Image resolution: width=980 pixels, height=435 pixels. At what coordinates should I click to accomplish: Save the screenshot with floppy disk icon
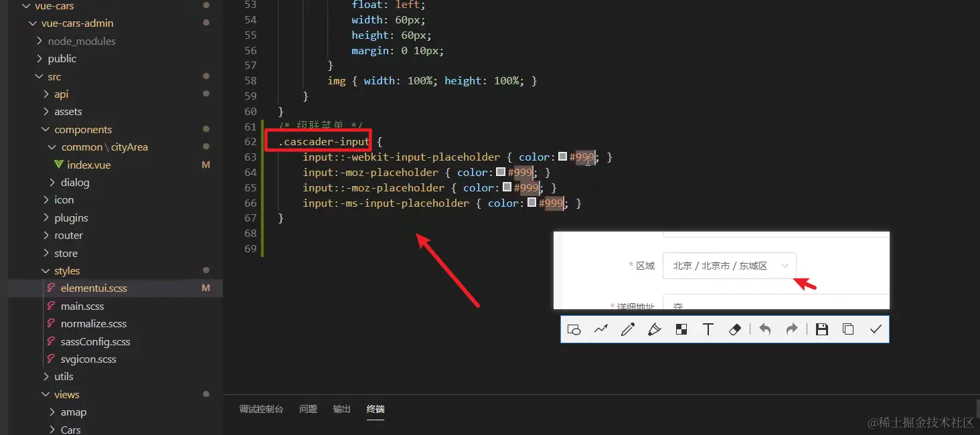822,329
